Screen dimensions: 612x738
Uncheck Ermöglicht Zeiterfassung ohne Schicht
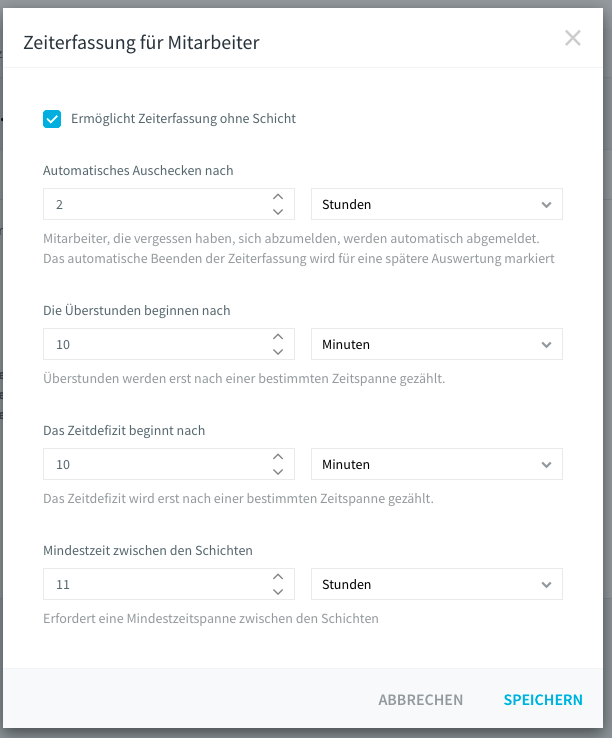click(52, 119)
